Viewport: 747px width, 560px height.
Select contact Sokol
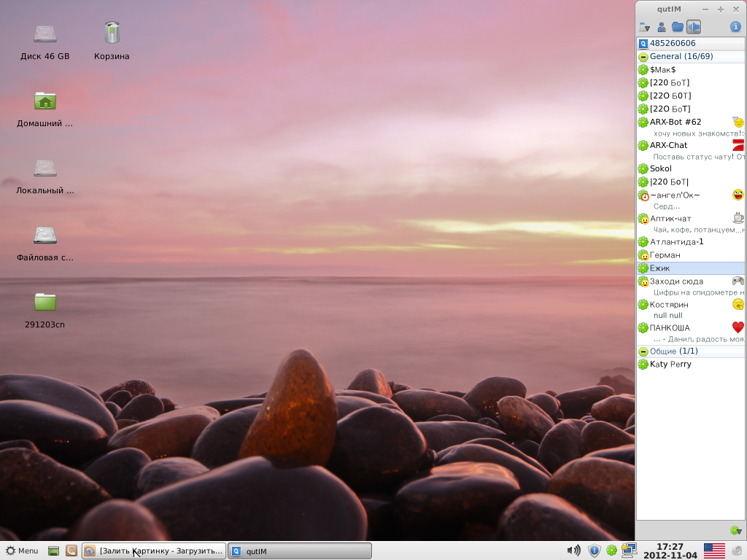point(691,168)
